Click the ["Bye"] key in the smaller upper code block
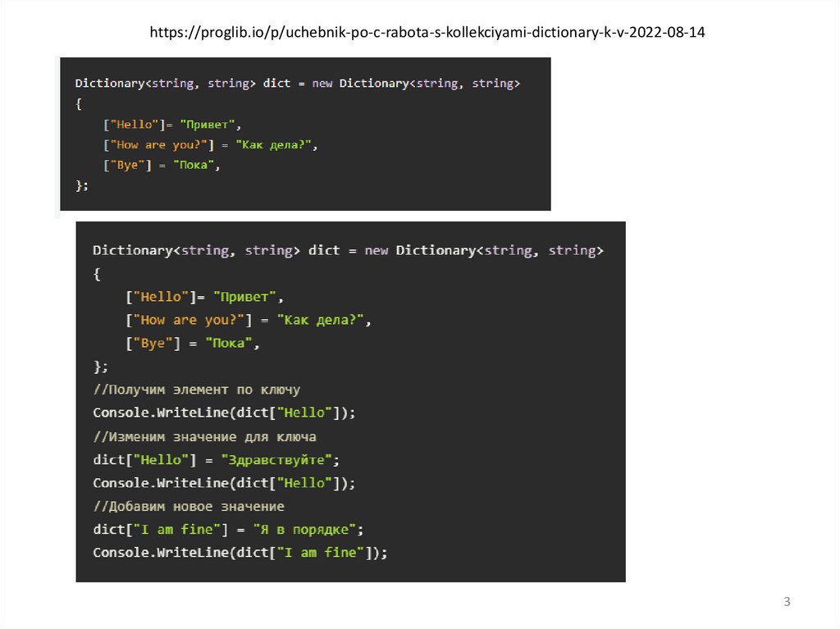This screenshot has width=840, height=629. (x=127, y=165)
